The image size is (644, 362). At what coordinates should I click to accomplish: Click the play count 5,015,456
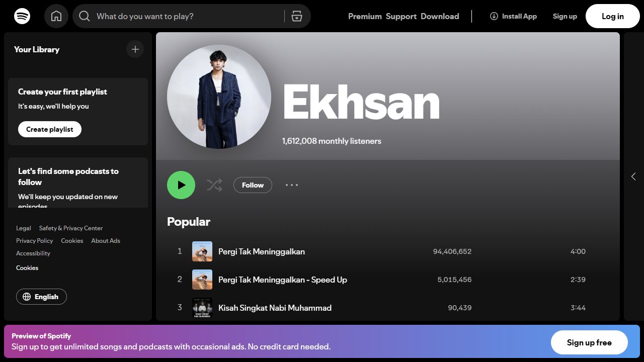[455, 280]
